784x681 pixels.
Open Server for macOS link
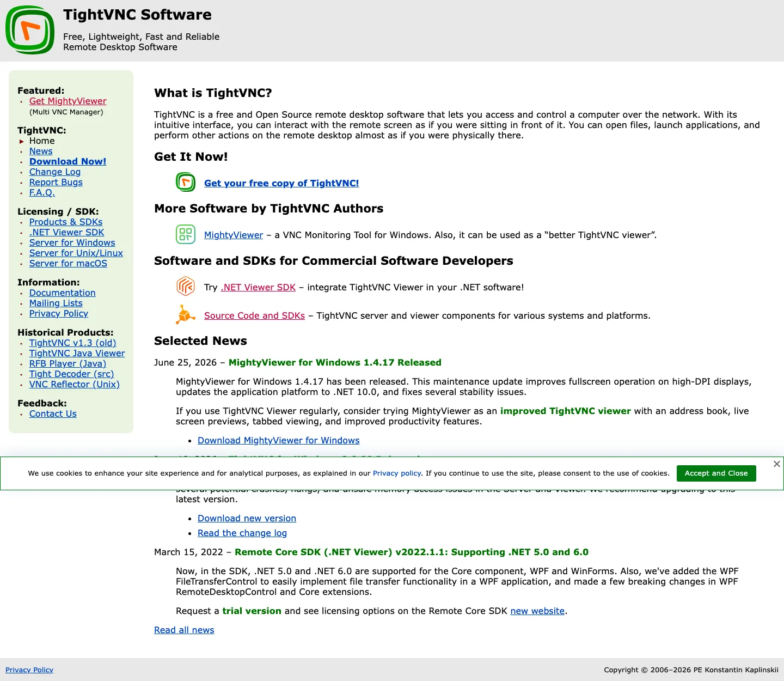(x=68, y=263)
